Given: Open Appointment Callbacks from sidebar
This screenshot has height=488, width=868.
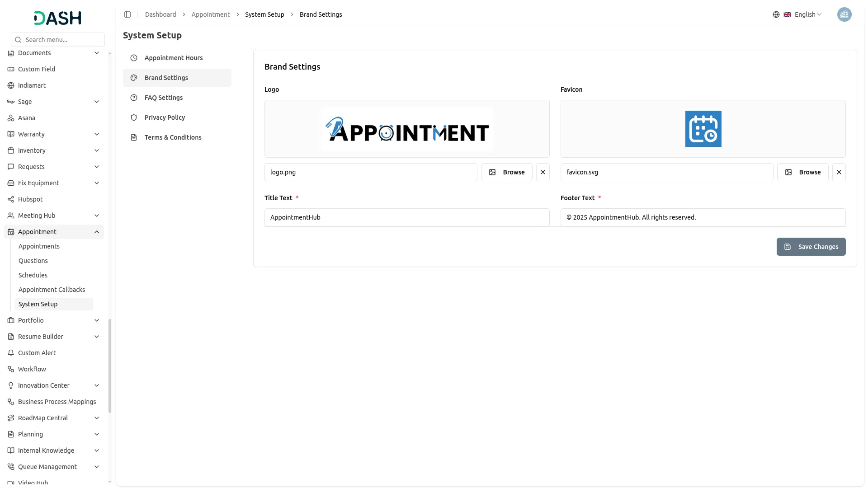Looking at the screenshot, I should click(x=52, y=289).
